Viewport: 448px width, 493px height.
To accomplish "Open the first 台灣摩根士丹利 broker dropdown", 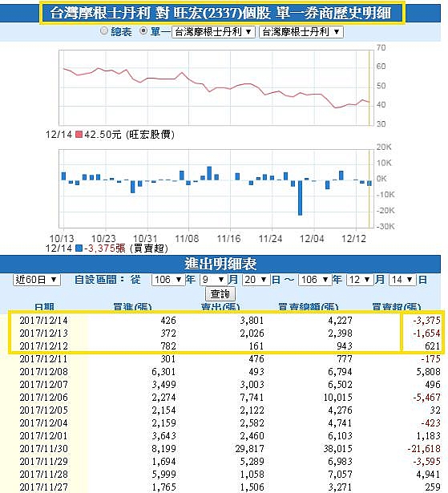I will pos(213,32).
